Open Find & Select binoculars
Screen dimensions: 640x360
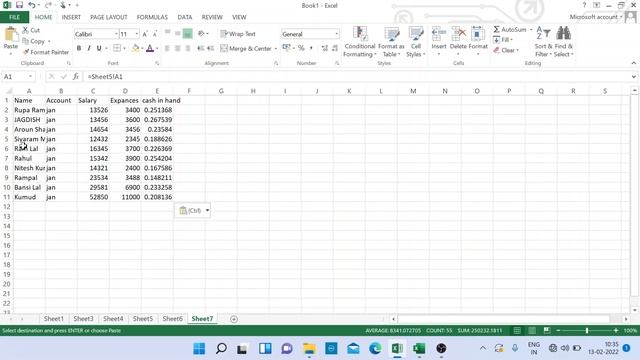564,42
